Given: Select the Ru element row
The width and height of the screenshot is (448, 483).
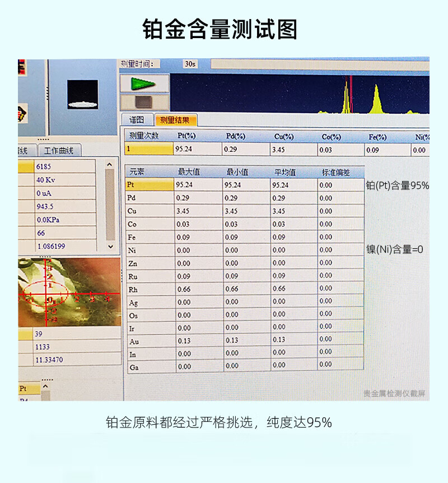Looking at the screenshot, I should [x=245, y=276].
